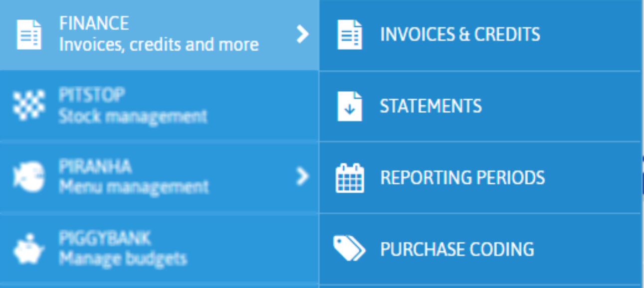Image resolution: width=644 pixels, height=288 pixels.
Task: Open the FINANCE menu label
Action: [94, 23]
